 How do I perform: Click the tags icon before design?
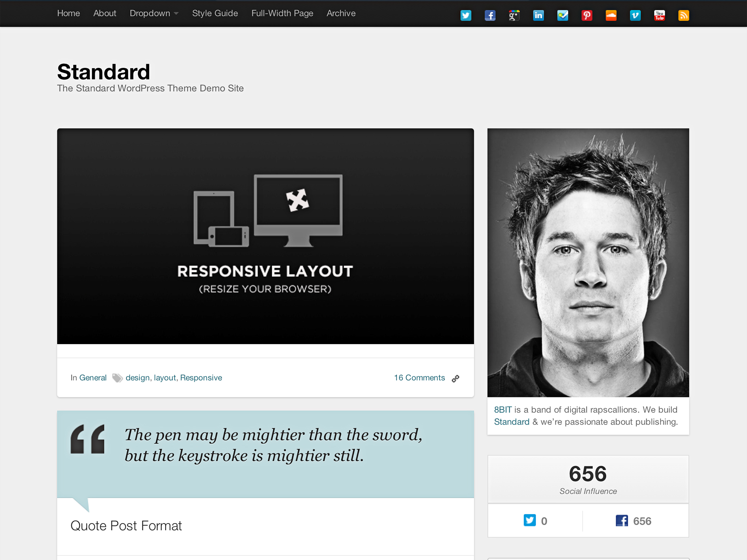117,378
